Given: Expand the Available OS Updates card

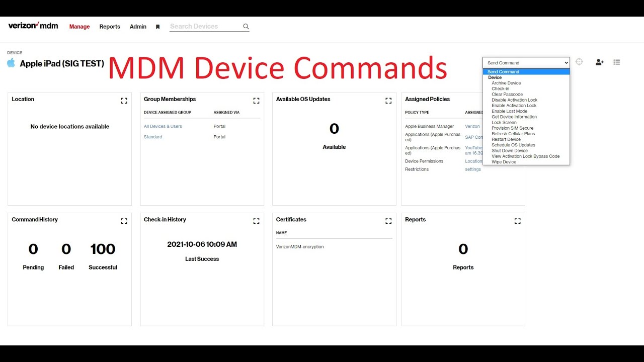Looking at the screenshot, I should [388, 101].
